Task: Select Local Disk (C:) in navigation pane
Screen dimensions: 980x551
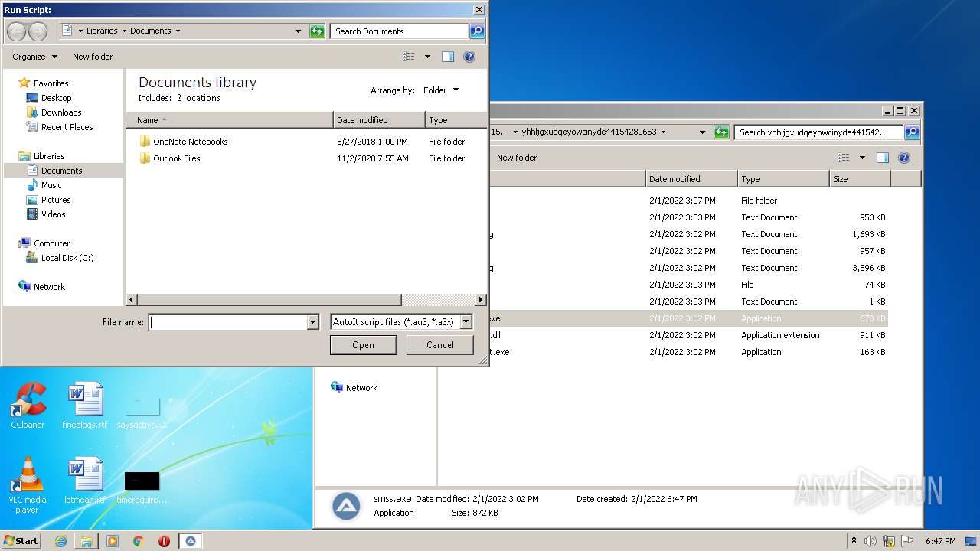Action: tap(67, 258)
